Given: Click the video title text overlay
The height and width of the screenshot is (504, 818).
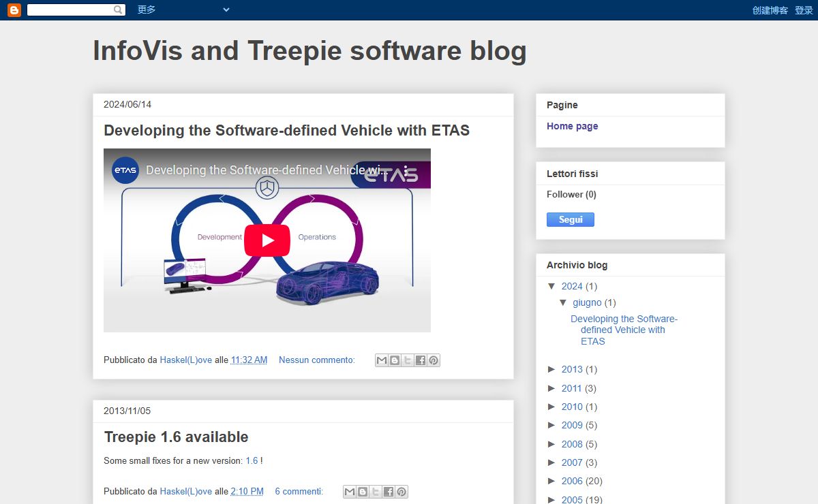Looking at the screenshot, I should tap(266, 170).
